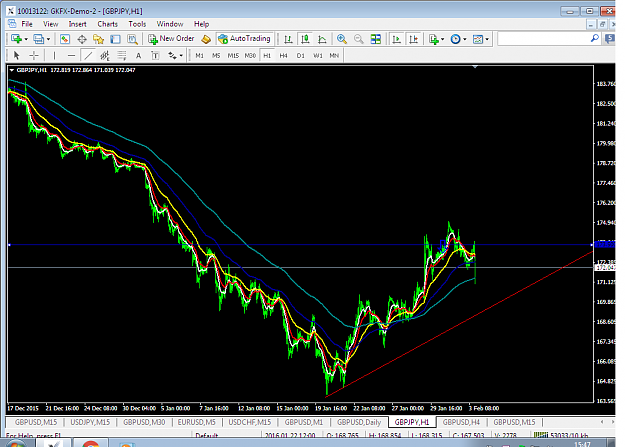Open the Tools menu
This screenshot has width=625, height=447.
(137, 24)
